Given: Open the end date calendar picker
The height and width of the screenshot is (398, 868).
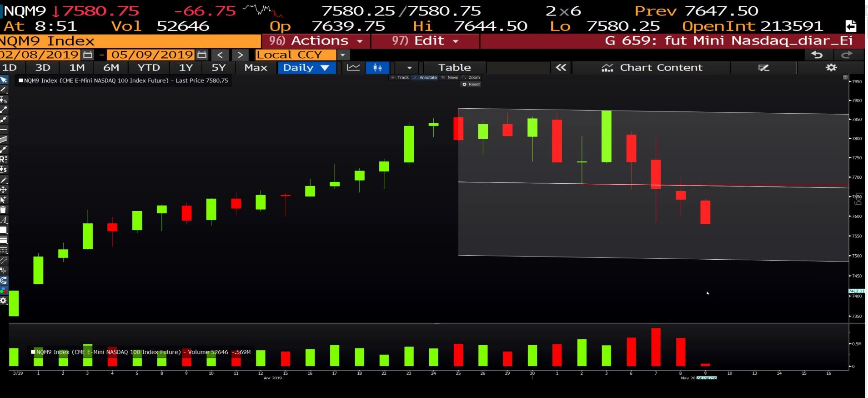Looking at the screenshot, I should click(202, 55).
